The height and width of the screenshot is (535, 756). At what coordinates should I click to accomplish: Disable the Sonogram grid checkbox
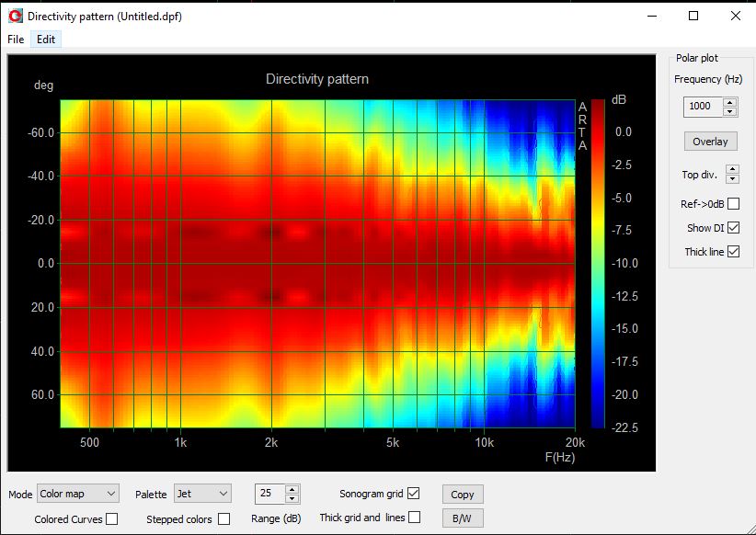click(x=413, y=493)
